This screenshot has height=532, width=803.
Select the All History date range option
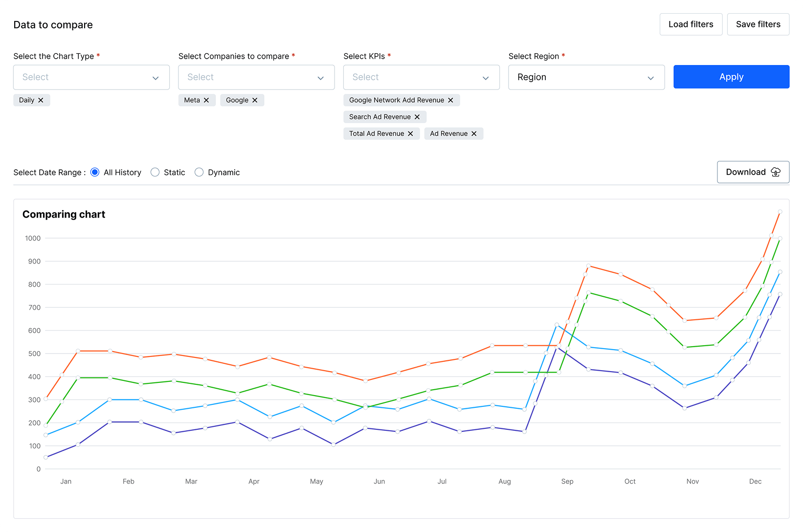(x=94, y=172)
